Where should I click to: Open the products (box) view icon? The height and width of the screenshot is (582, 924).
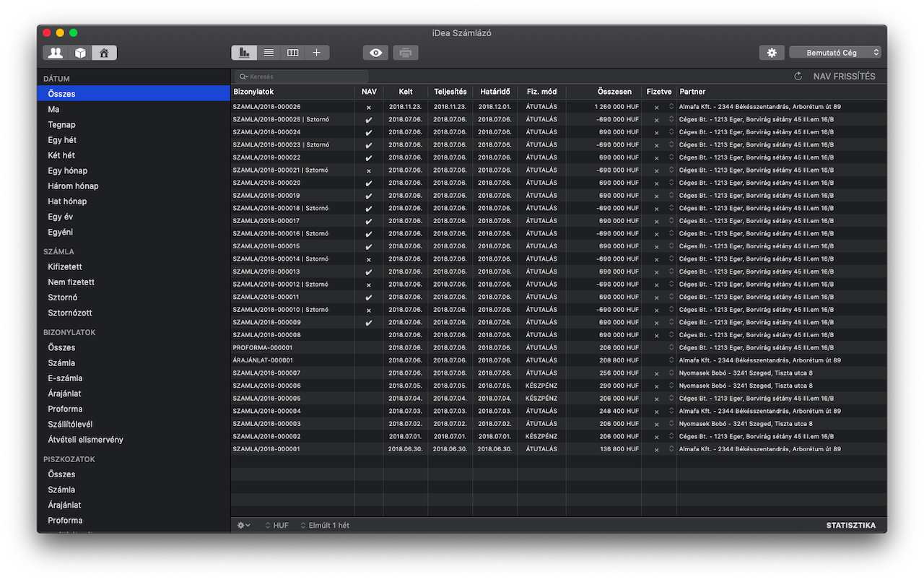pyautogui.click(x=80, y=53)
